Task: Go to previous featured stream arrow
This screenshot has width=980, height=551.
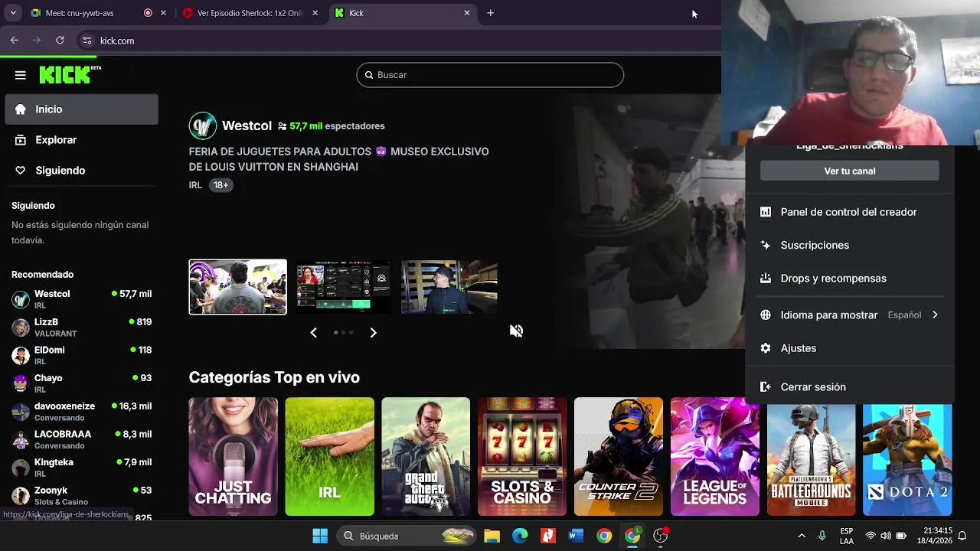Action: click(313, 332)
